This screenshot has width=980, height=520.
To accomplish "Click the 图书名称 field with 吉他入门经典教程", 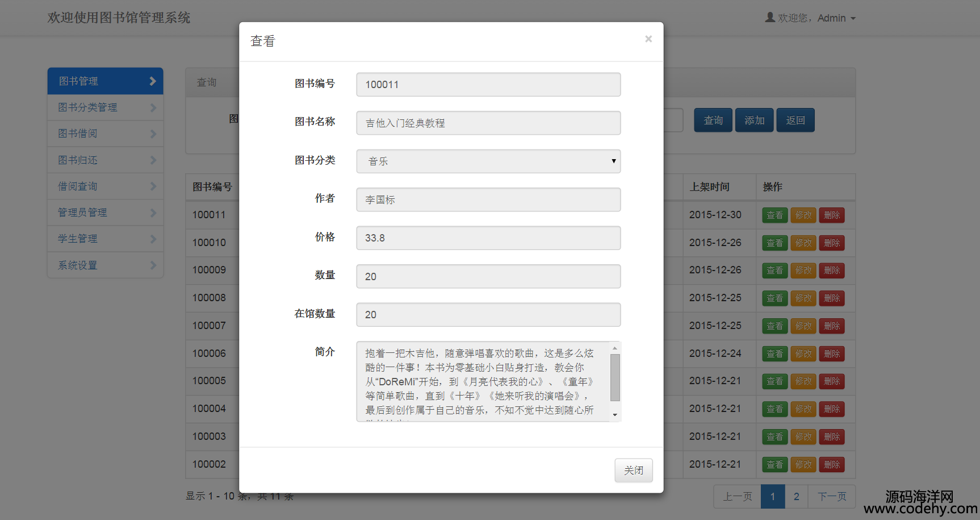I will pos(488,123).
